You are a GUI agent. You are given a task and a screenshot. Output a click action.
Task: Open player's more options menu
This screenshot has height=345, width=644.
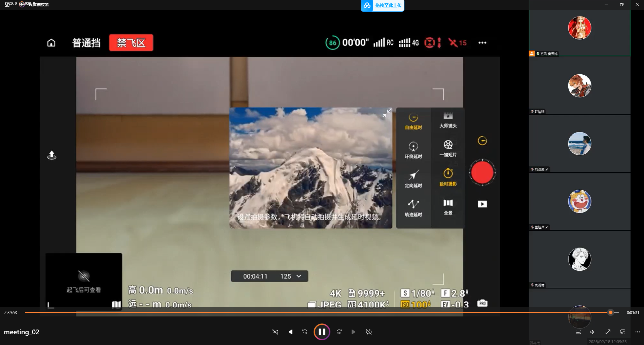pyautogui.click(x=637, y=332)
